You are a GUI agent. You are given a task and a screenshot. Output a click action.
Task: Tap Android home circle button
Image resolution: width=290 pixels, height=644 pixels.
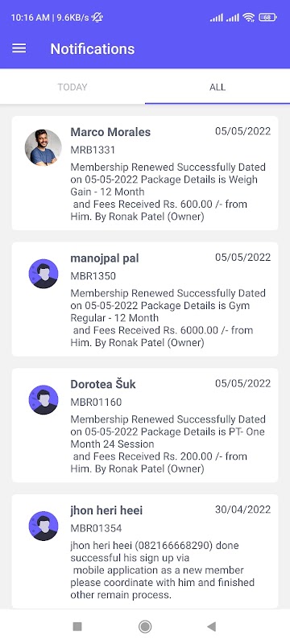tap(144, 626)
